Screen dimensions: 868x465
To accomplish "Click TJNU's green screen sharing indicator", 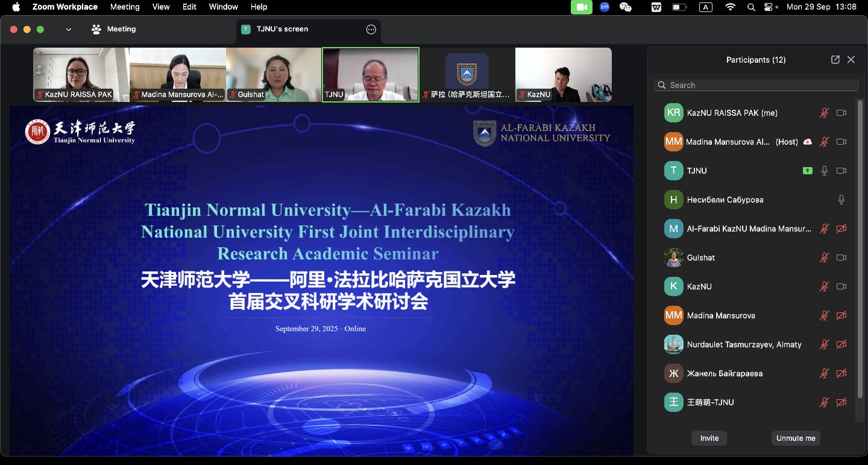I will [808, 171].
